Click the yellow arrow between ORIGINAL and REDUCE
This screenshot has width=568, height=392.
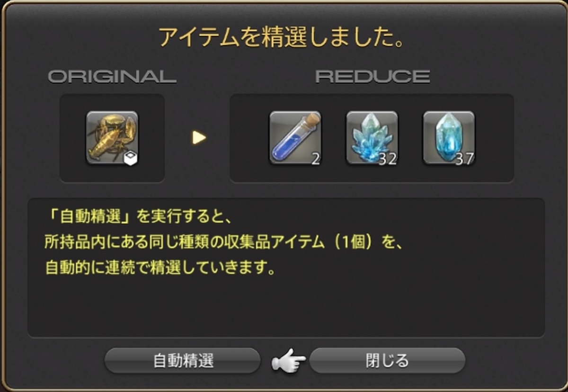pos(199,138)
